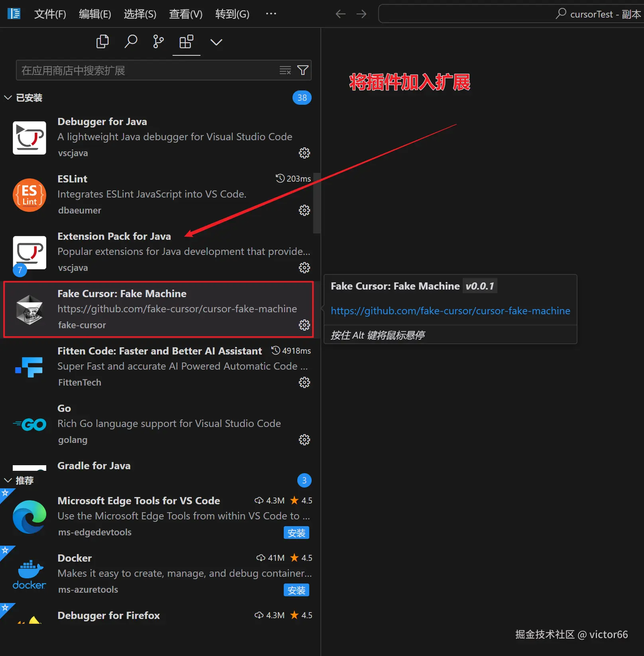This screenshot has height=656, width=644.
Task: Go forward with the right arrow
Action: 361,14
